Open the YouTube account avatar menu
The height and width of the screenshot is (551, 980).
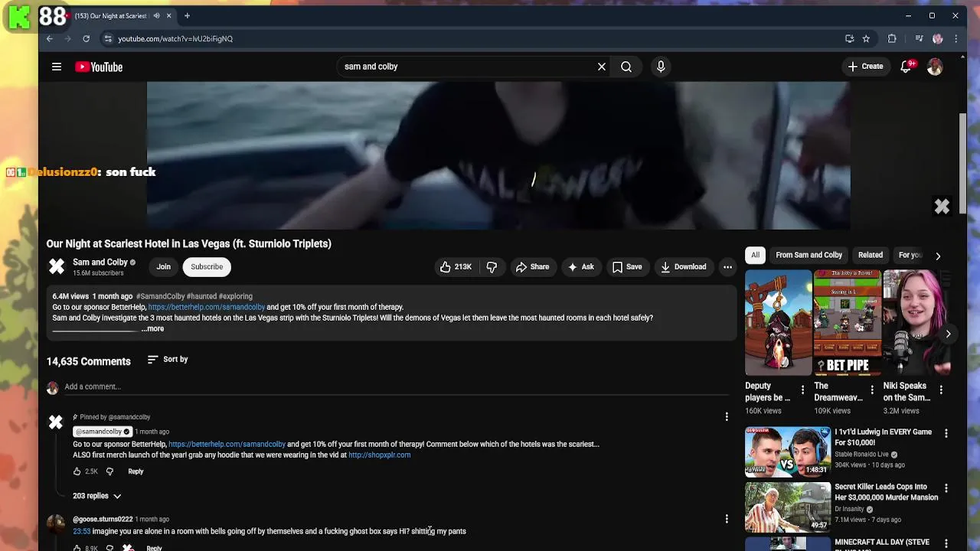click(x=935, y=67)
